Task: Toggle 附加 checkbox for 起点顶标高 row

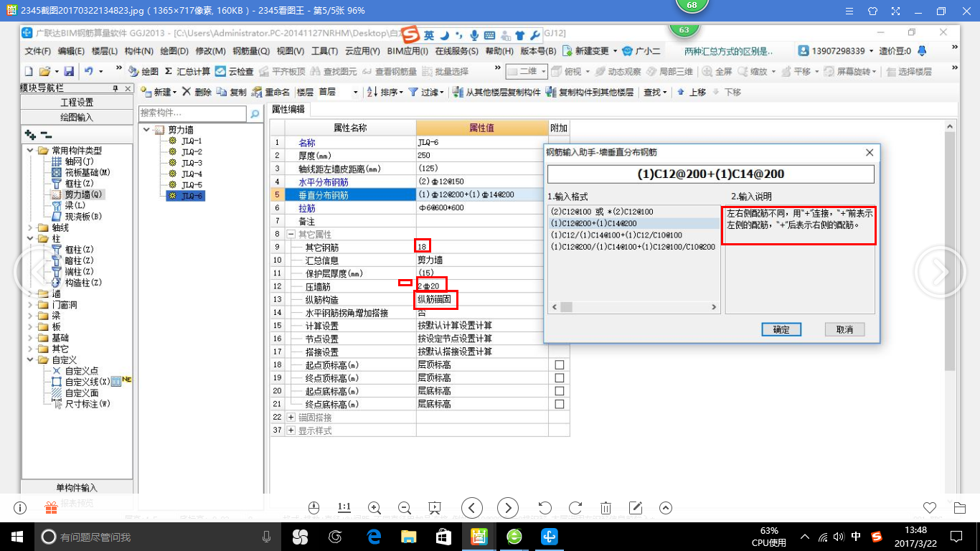Action: [x=560, y=364]
